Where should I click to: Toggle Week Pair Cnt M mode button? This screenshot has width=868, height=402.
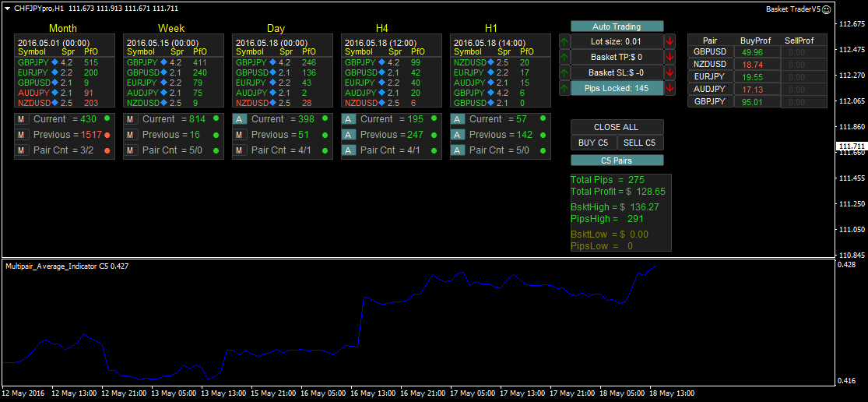(x=130, y=150)
